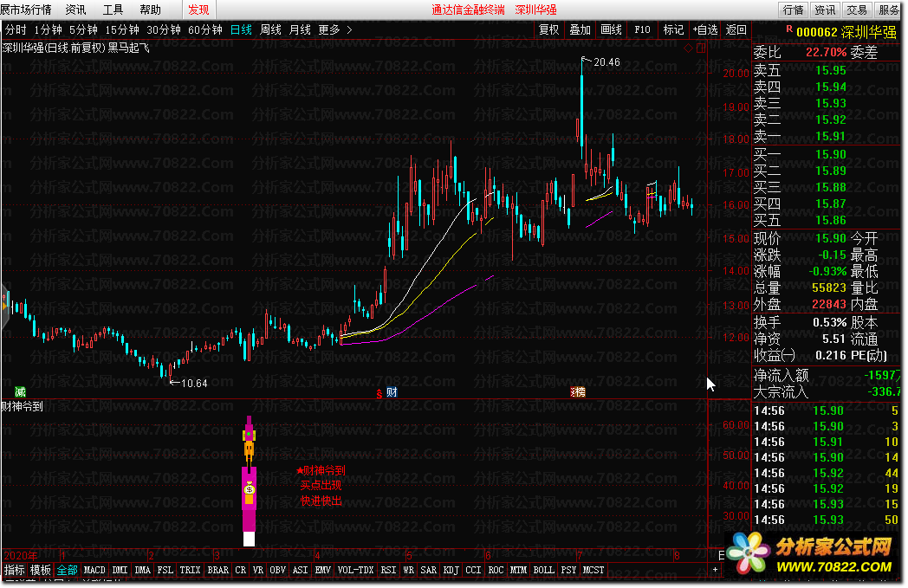Select the ROC indicator

(x=496, y=570)
